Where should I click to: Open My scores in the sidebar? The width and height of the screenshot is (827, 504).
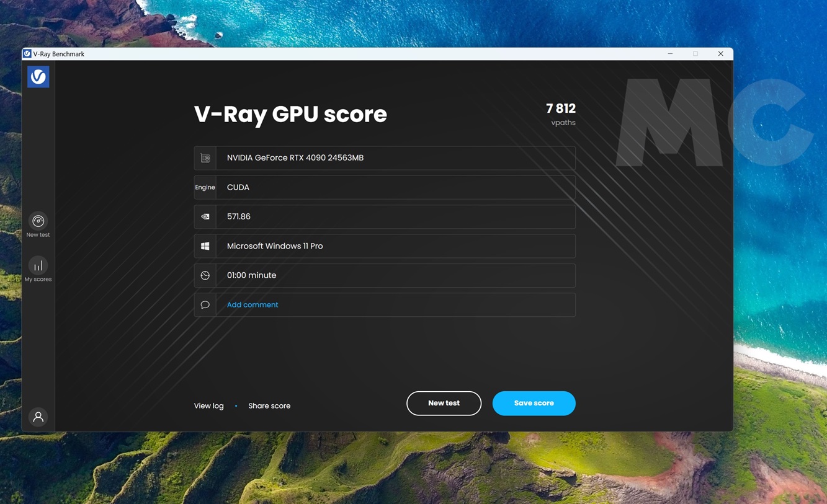38,270
